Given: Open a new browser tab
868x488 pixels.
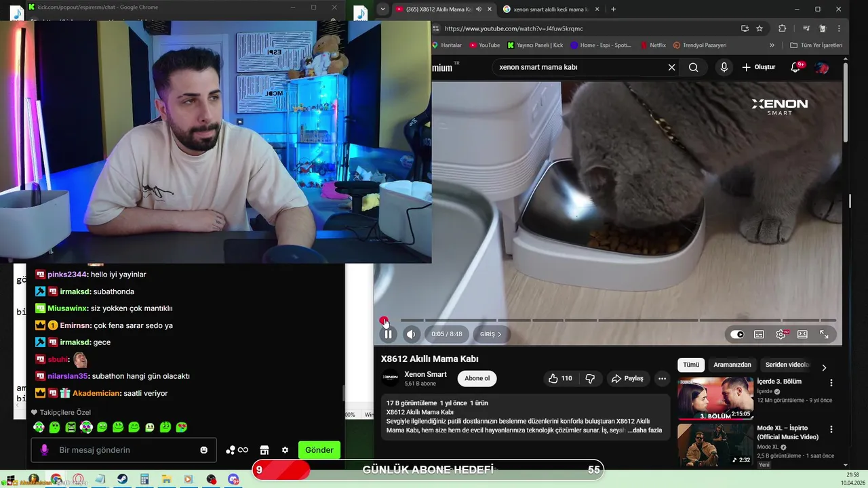Looking at the screenshot, I should point(613,9).
